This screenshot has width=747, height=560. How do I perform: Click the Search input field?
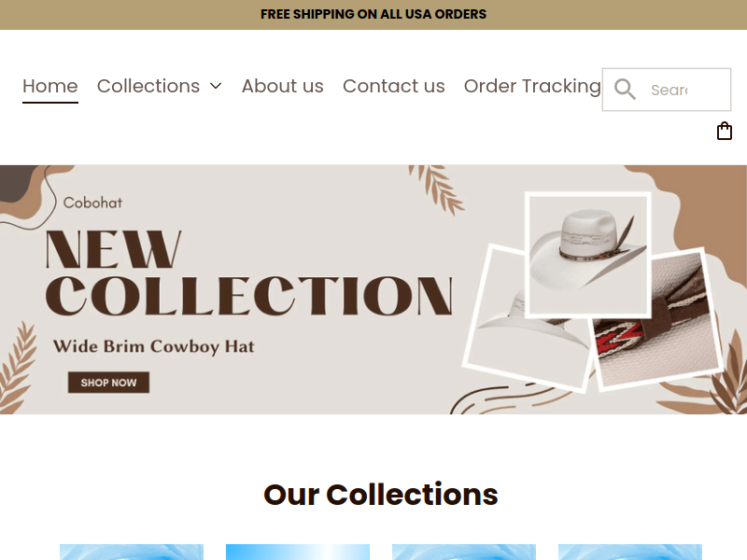click(667, 90)
